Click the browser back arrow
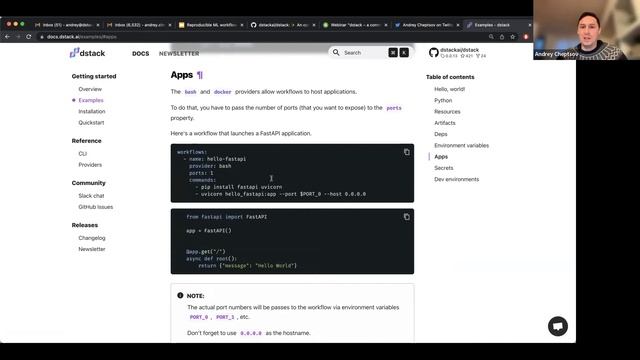Viewport: 640px width, 360px height. tap(7, 37)
